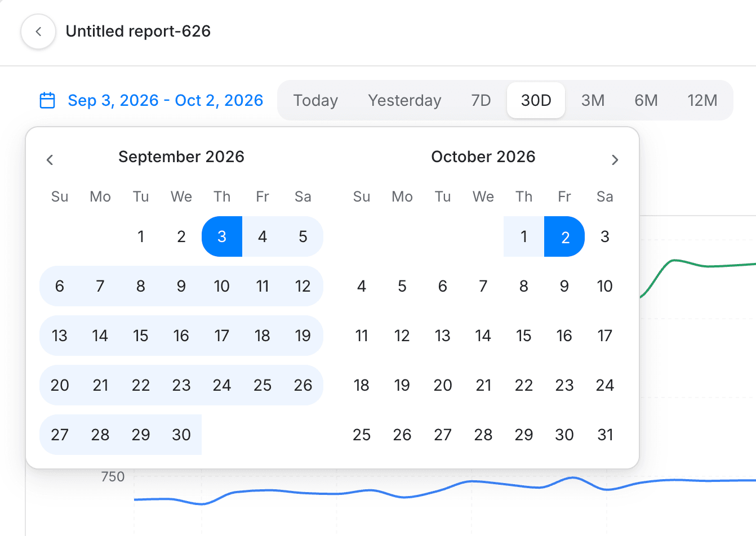Select September 1 in calendar
Screen dimensions: 756x536
pyautogui.click(x=141, y=236)
